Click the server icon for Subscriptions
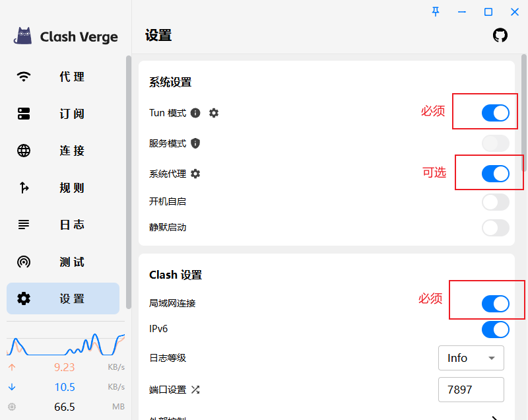This screenshot has height=420, width=528. point(24,114)
